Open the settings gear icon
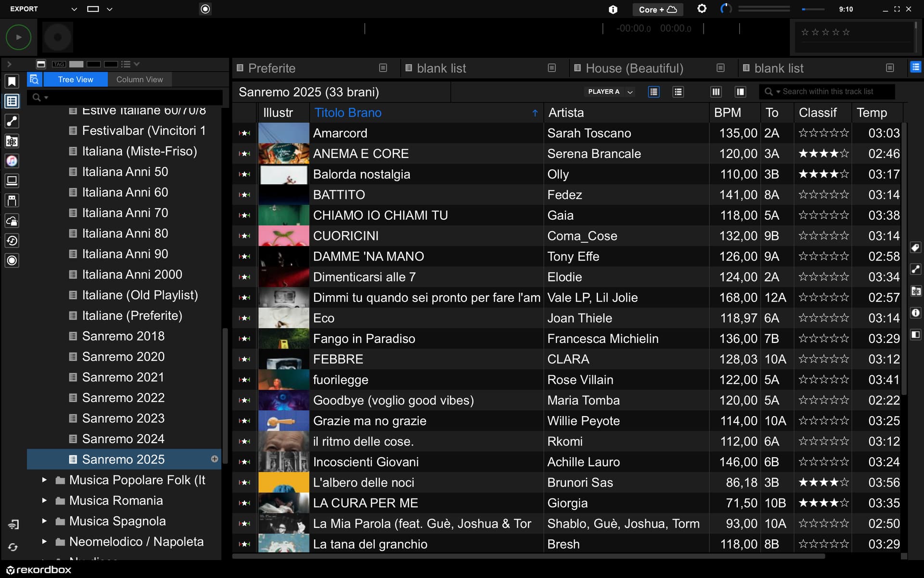 coord(702,9)
